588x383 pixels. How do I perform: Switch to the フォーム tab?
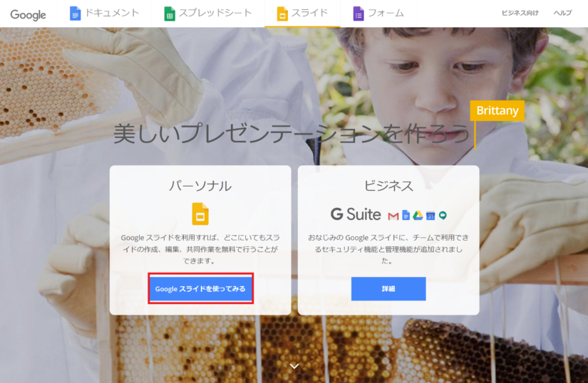click(x=386, y=13)
